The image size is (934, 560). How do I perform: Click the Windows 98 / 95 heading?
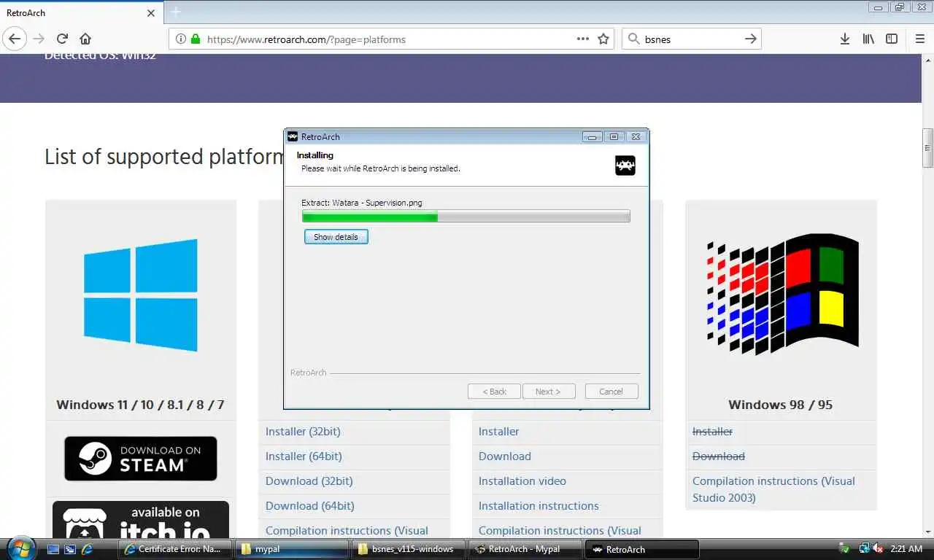pyautogui.click(x=781, y=405)
